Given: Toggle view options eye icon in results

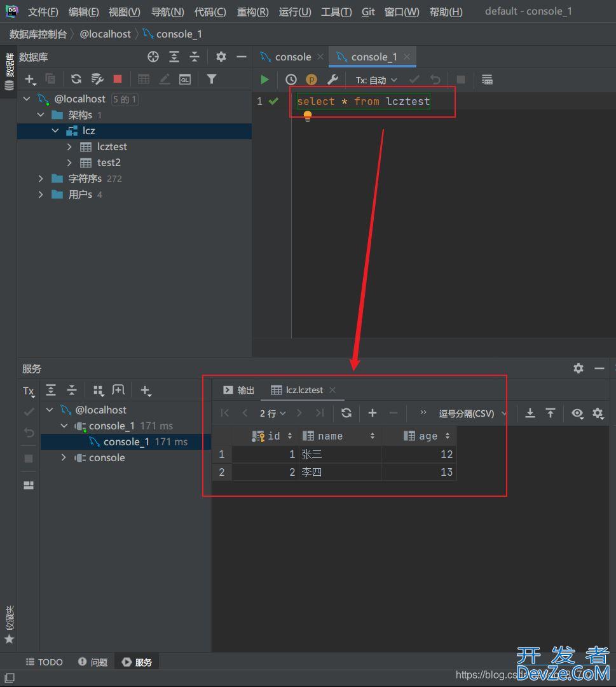Looking at the screenshot, I should pyautogui.click(x=577, y=413).
